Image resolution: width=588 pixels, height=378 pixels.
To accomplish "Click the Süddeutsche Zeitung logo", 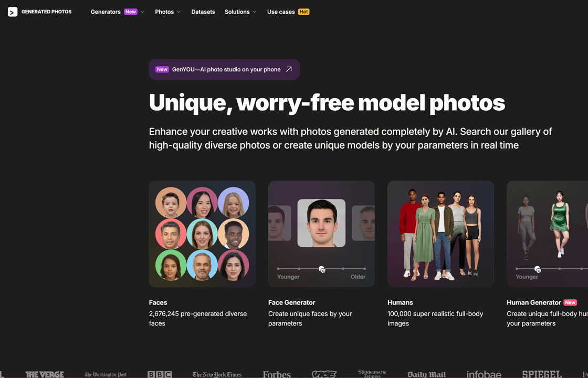I will pos(372,373).
